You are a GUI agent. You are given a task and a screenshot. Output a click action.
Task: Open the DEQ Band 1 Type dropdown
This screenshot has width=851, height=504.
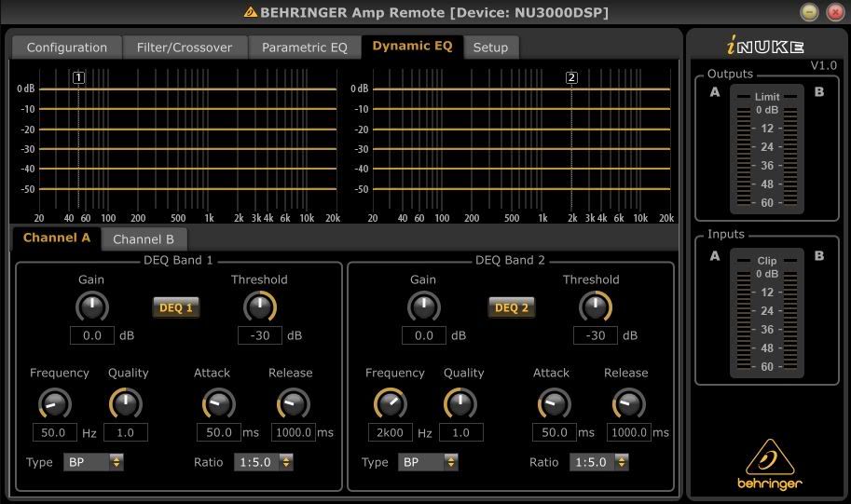(93, 462)
